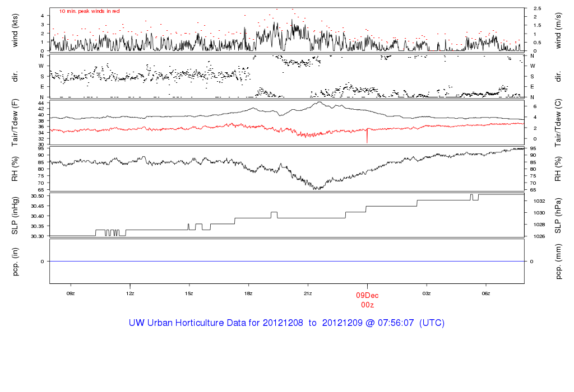
Task: Select the 'RH (%)' right axis label
Action: pos(558,169)
